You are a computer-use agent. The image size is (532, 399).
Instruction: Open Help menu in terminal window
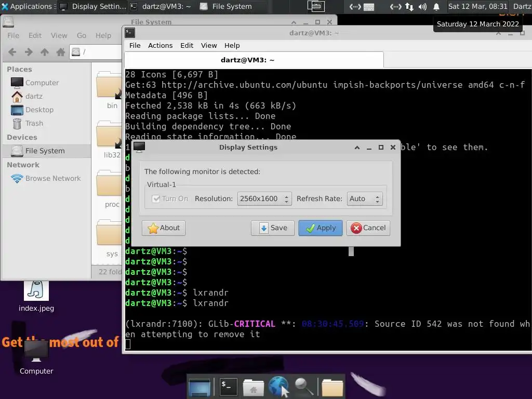[x=232, y=45]
